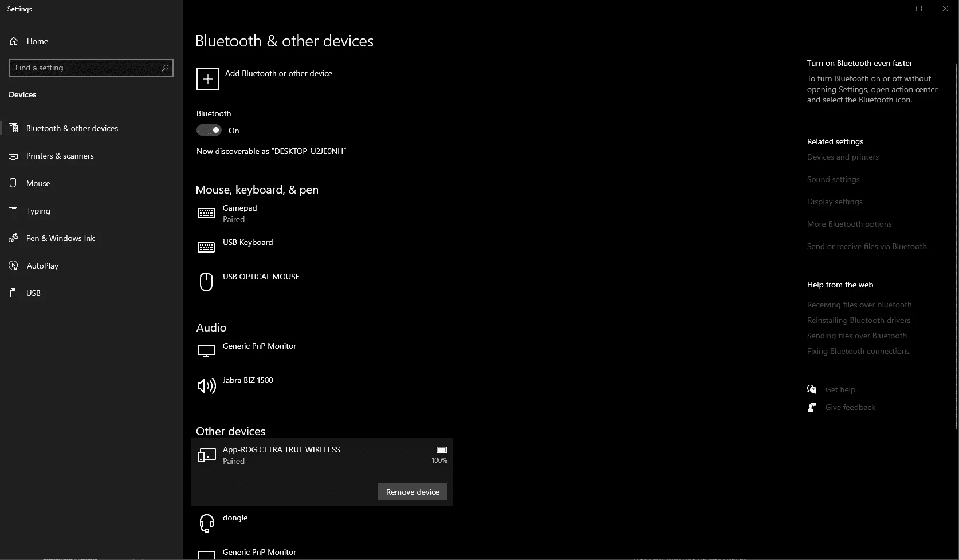Viewport: 959px width, 560px height.
Task: Click the Home icon in sidebar
Action: coord(14,41)
